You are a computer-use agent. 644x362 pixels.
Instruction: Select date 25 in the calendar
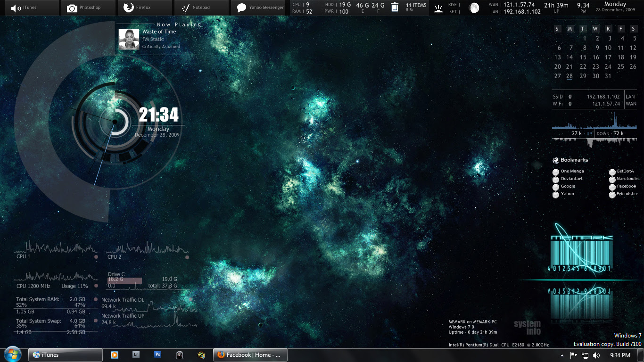click(621, 67)
